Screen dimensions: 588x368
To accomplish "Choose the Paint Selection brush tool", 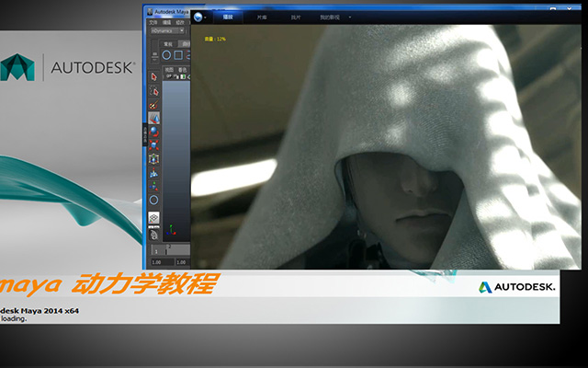I will pos(153,104).
